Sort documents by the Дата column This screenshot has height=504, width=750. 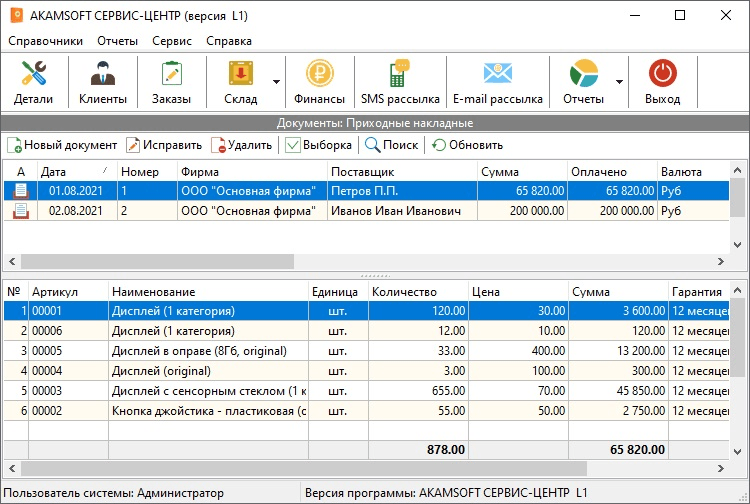[75, 172]
